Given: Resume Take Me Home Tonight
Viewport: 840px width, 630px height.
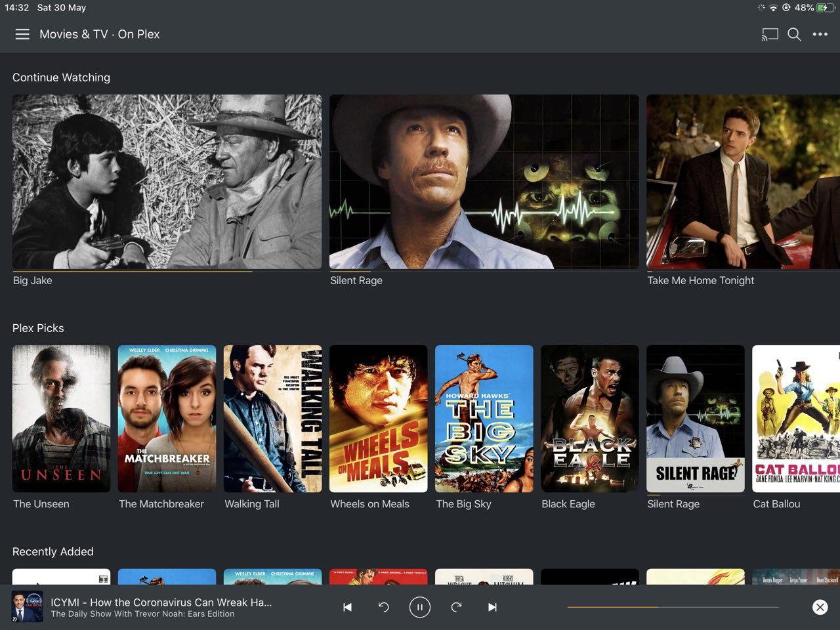Looking at the screenshot, I should (x=743, y=182).
